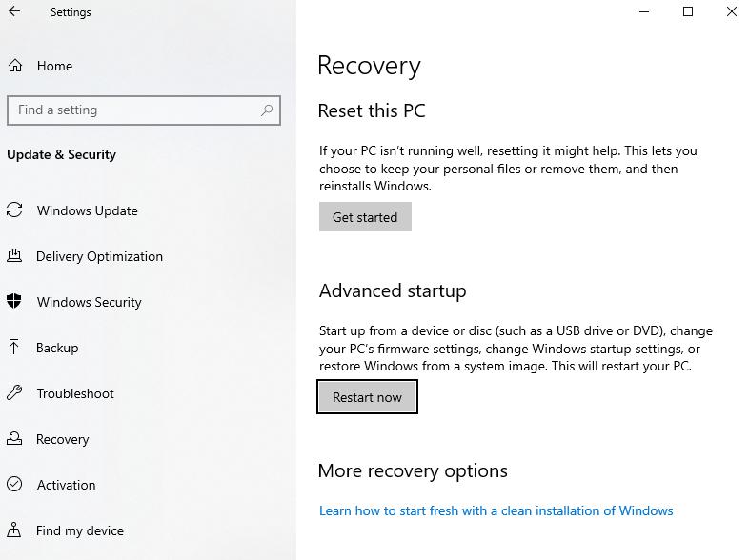Open Activation settings
Screen dimensions: 749x560
click(67, 485)
